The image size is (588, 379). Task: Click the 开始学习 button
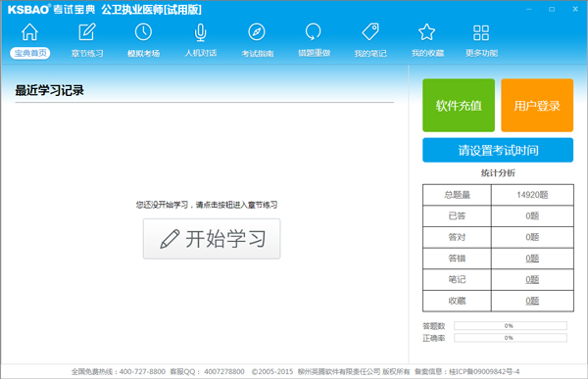click(x=212, y=239)
